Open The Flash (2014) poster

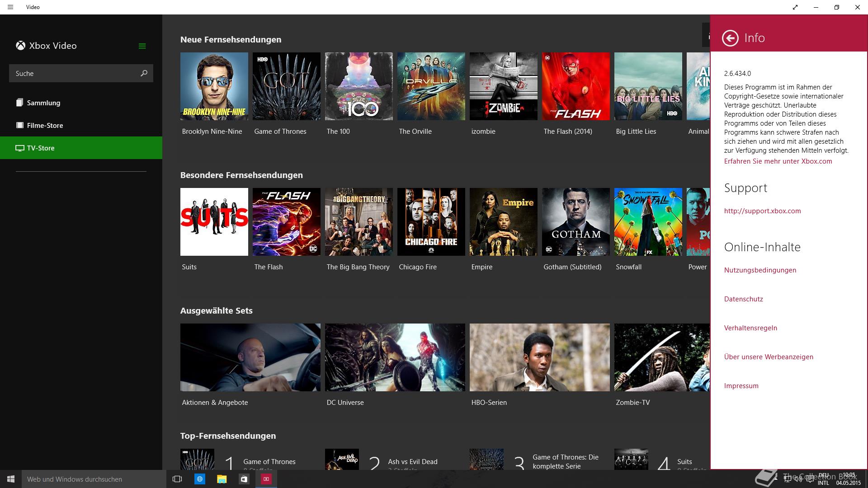click(x=576, y=86)
